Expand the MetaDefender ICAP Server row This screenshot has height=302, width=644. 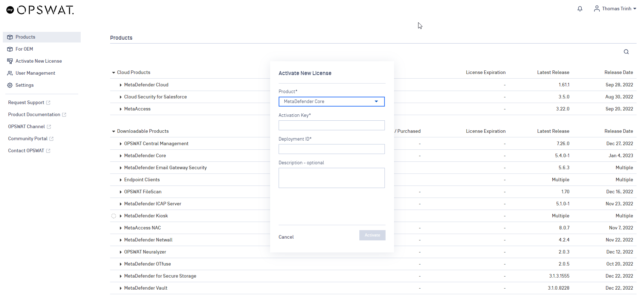pyautogui.click(x=121, y=204)
